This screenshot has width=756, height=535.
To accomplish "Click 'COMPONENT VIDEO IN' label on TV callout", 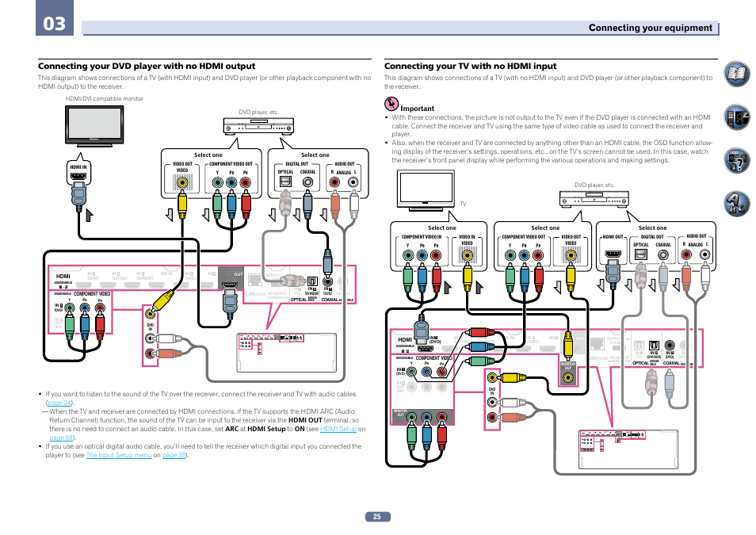I will pos(422,237).
